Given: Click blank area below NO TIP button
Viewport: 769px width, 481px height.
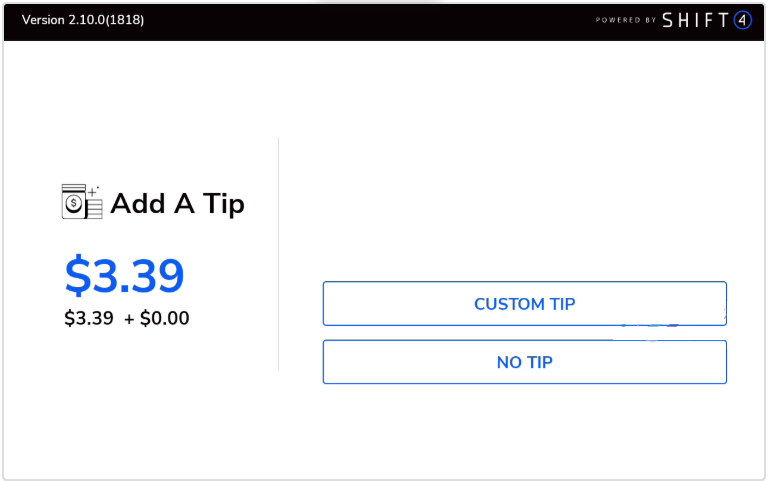Looking at the screenshot, I should coord(524,430).
